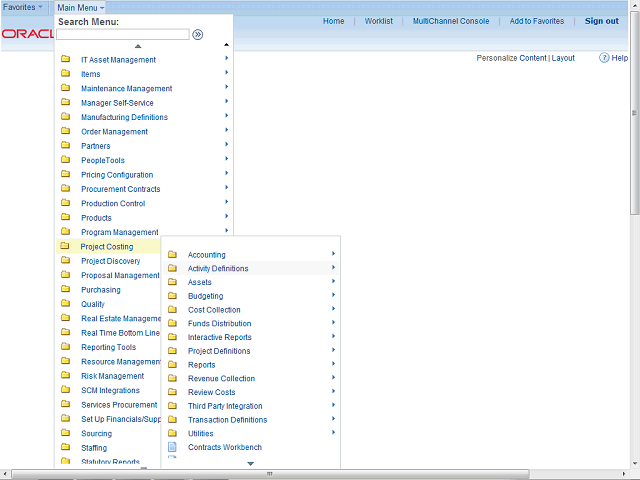Click the Search Menu text field
Screen dimensions: 640x480
122,34
